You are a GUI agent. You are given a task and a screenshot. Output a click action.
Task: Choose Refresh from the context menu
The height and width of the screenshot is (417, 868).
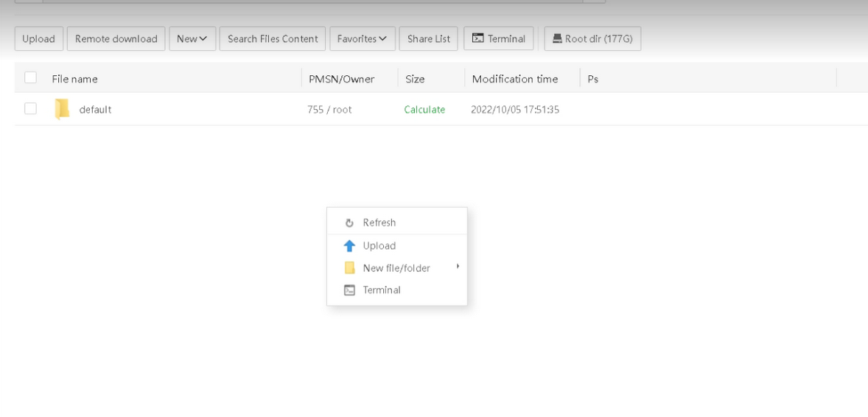(379, 223)
